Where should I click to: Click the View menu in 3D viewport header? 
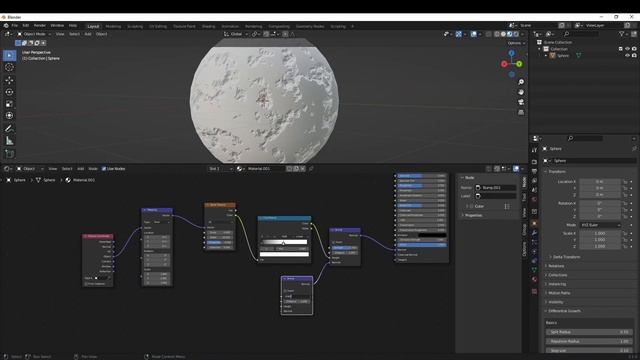click(x=60, y=34)
